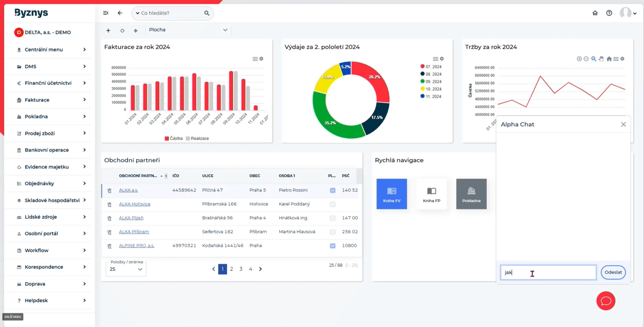This screenshot has height=327, width=644.
Task: Open Výdaje chart settings gear icon
Action: 442,59
